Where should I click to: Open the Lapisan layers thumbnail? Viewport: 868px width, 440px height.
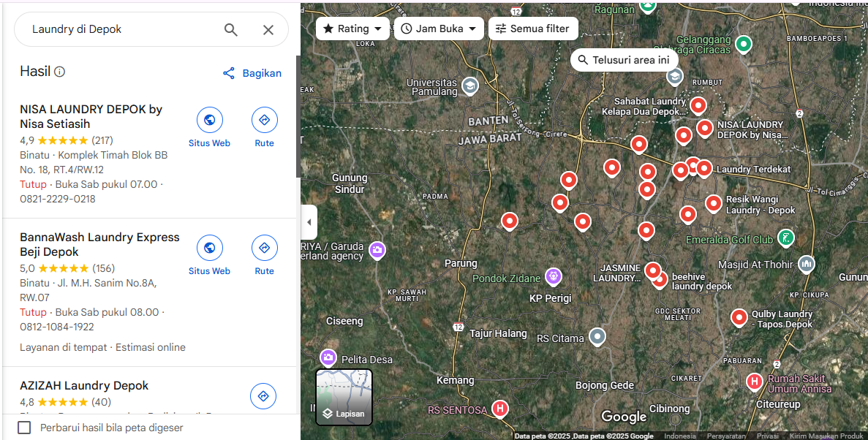(344, 397)
